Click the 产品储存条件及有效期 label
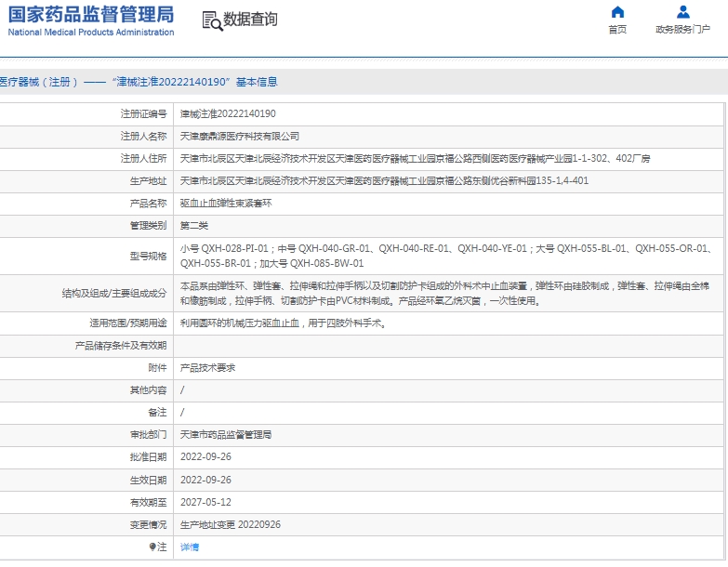The image size is (728, 567). point(121,346)
